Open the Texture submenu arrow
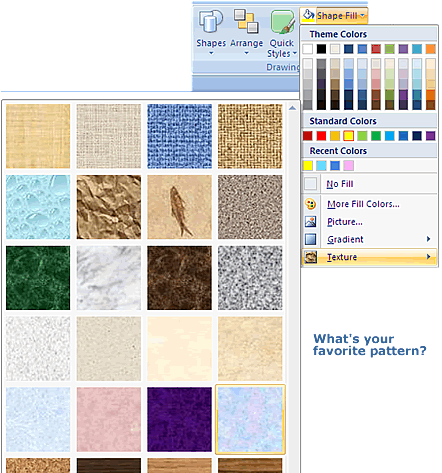 pyautogui.click(x=428, y=257)
